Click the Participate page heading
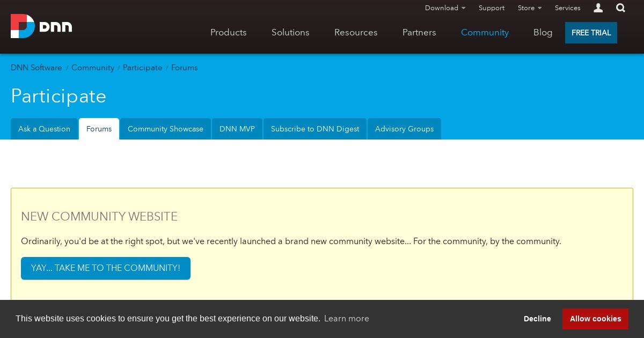Screen dimensions: 644x338 (x=58, y=97)
